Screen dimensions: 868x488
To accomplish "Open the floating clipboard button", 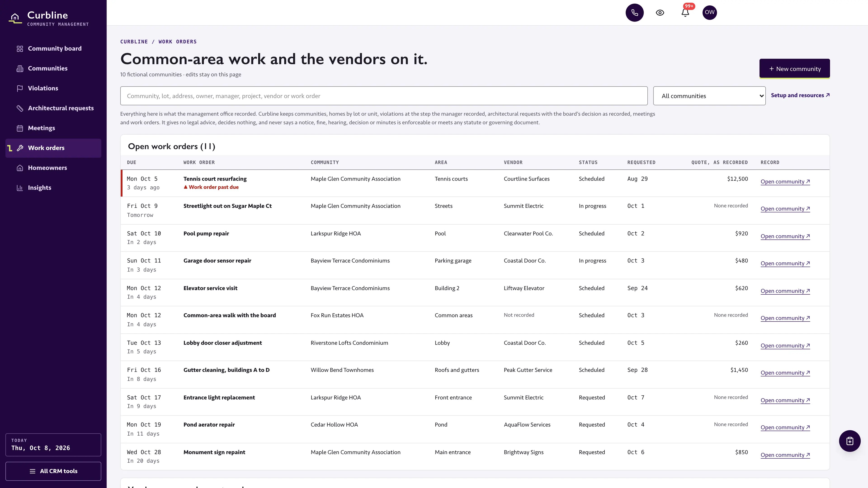I will click(849, 441).
